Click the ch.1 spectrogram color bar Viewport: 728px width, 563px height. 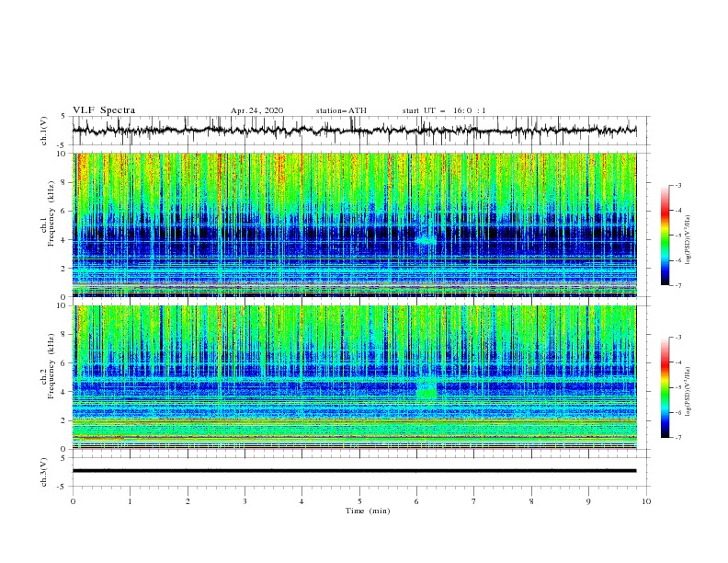665,236
